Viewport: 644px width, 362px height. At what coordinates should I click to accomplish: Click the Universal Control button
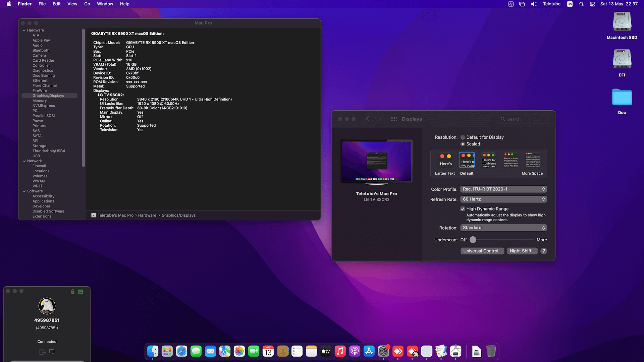coord(482,251)
